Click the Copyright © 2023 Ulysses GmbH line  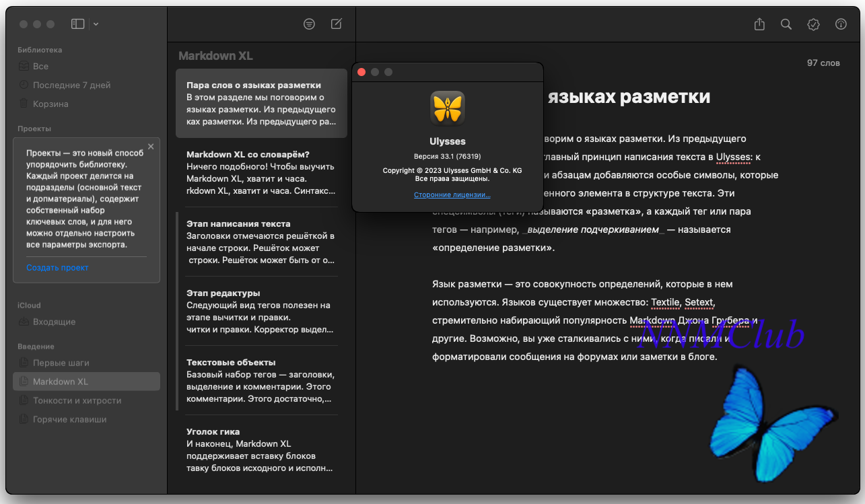point(452,171)
